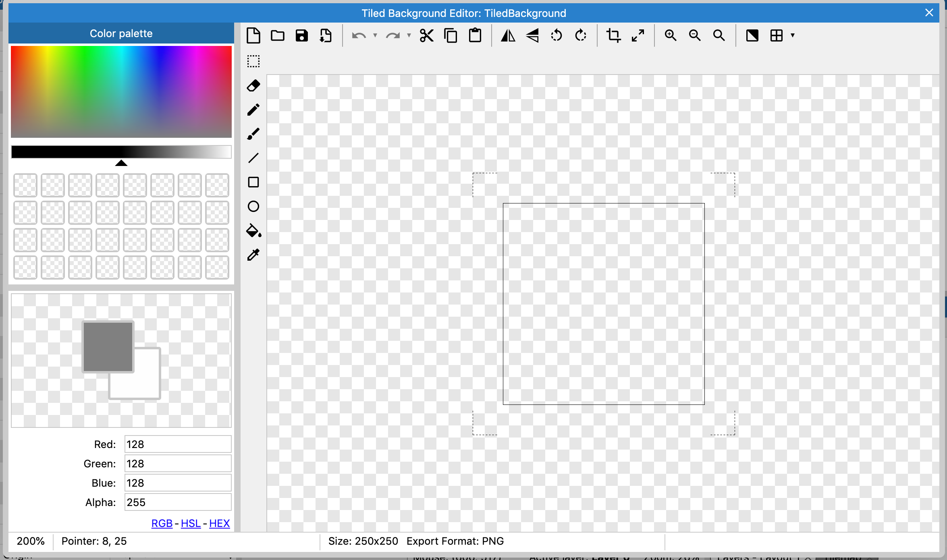Expand the Redo history dropdown arrow
The image size is (947, 560).
[409, 35]
